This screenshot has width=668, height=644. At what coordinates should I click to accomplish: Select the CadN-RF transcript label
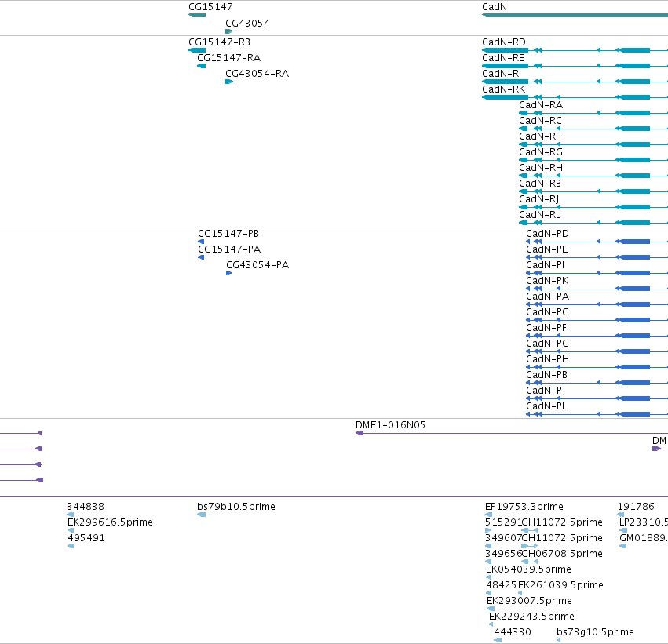[539, 136]
